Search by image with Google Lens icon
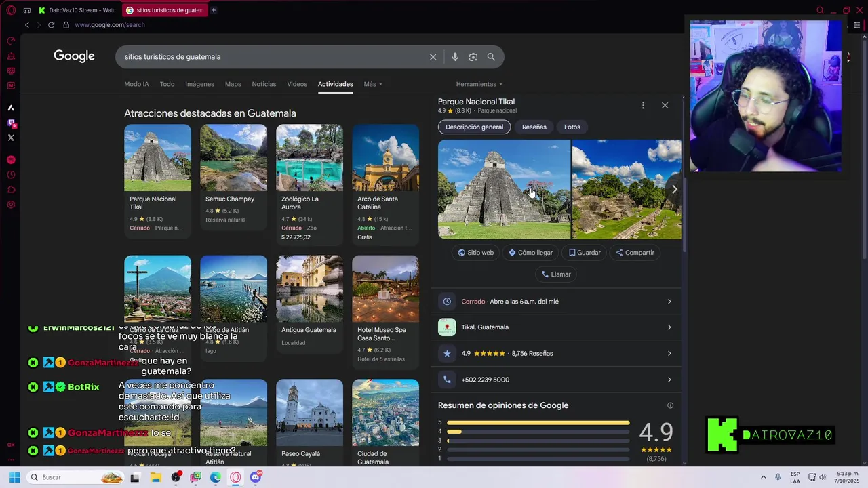 [473, 57]
